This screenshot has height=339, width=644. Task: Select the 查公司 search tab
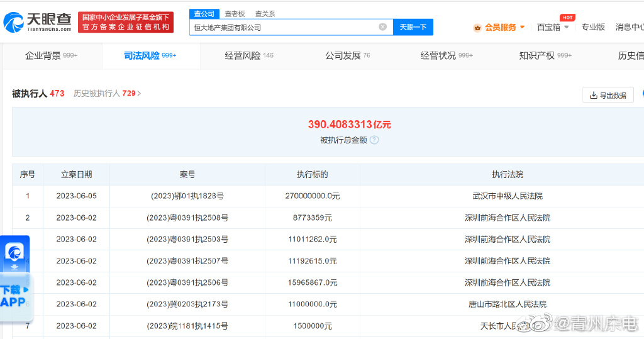pyautogui.click(x=204, y=14)
